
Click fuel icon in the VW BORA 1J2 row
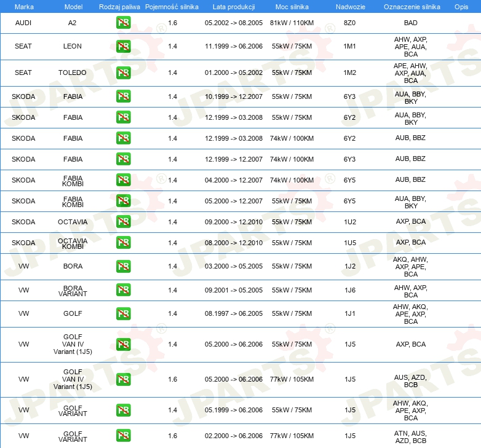pos(123,266)
